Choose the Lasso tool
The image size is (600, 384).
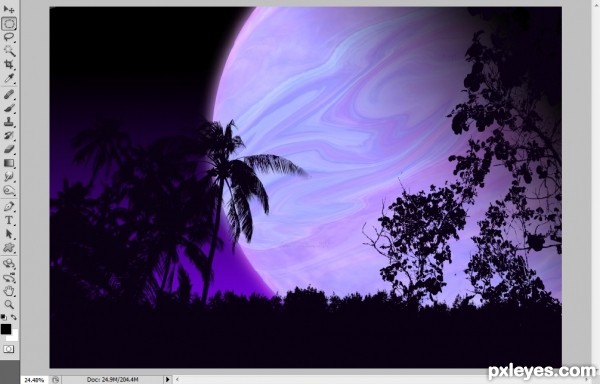coord(9,37)
